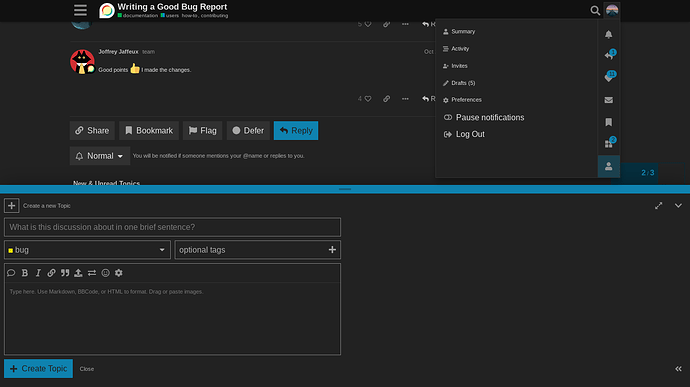Open the envelope messages tab
This screenshot has height=387, width=690.
click(609, 100)
